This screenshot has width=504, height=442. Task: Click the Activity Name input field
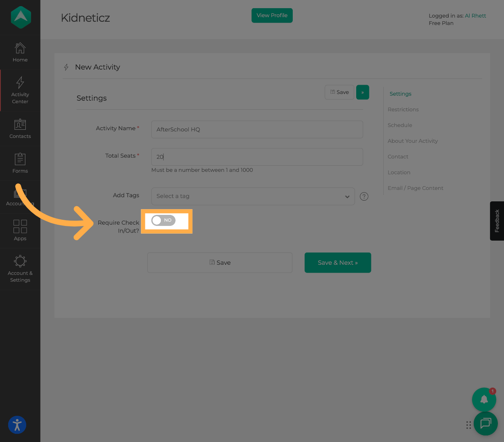[x=257, y=129]
